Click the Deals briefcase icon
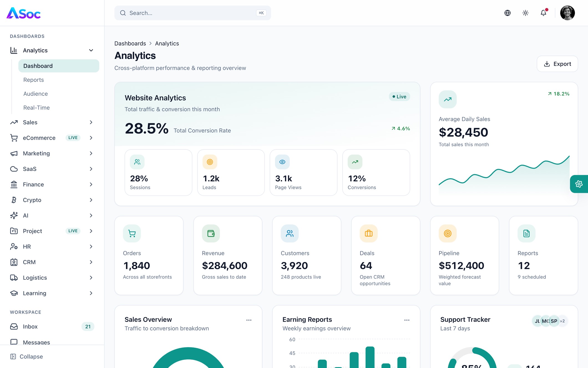The width and height of the screenshot is (588, 368). coord(369,234)
